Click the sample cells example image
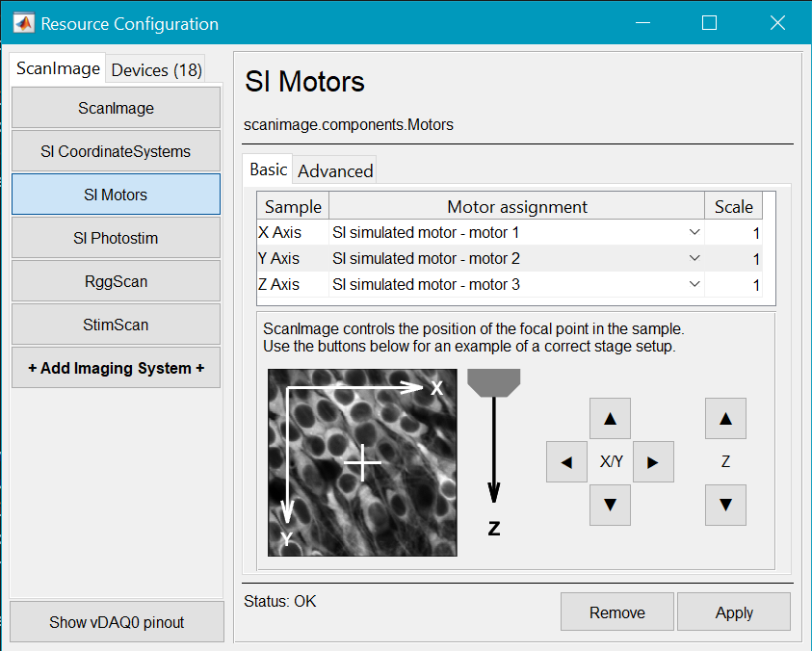The image size is (812, 651). (362, 462)
